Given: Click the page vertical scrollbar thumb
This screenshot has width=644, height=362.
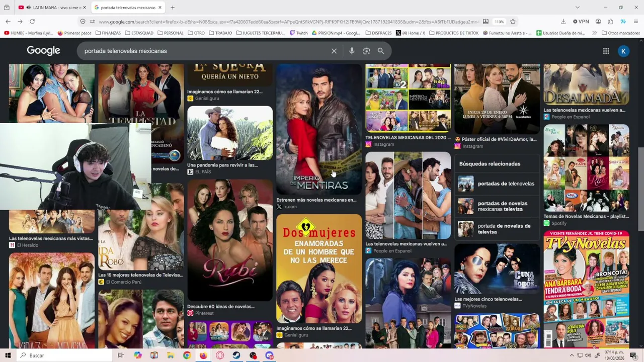Looking at the screenshot, I should coord(640,189).
